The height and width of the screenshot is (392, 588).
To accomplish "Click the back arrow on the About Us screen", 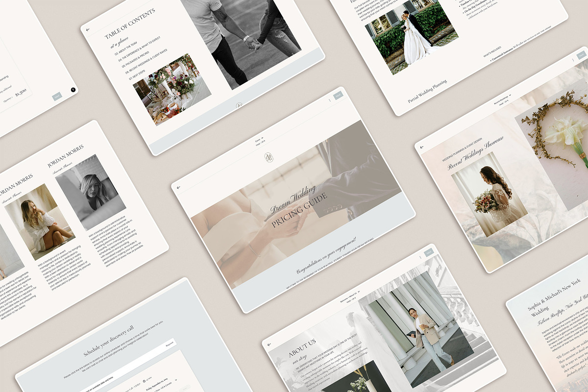I will tap(269, 344).
